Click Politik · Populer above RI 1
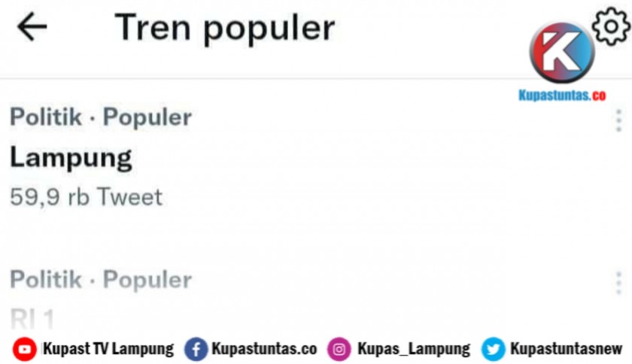Viewport: 632px width, 364px height. click(x=100, y=280)
